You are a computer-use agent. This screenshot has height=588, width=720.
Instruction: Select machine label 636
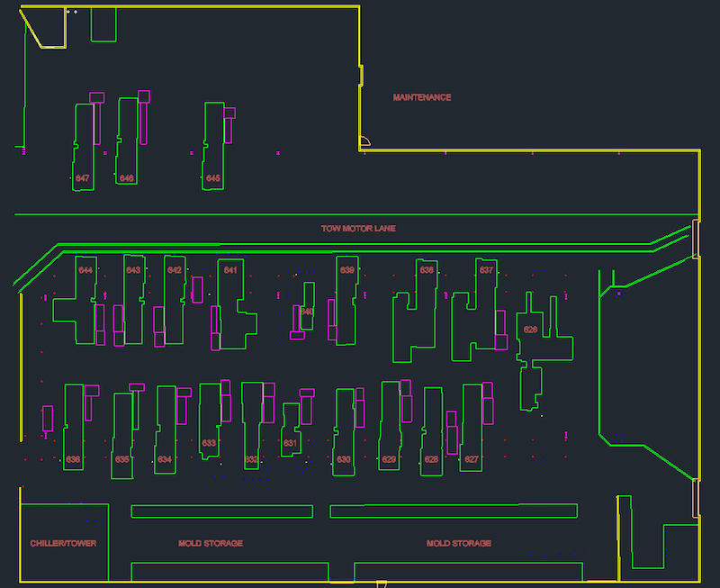[x=73, y=460]
